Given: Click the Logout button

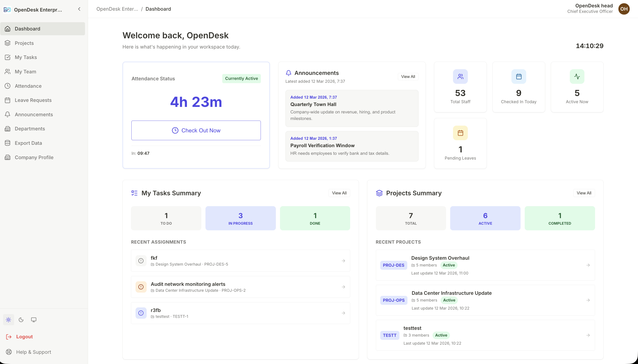Looking at the screenshot, I should (20, 337).
